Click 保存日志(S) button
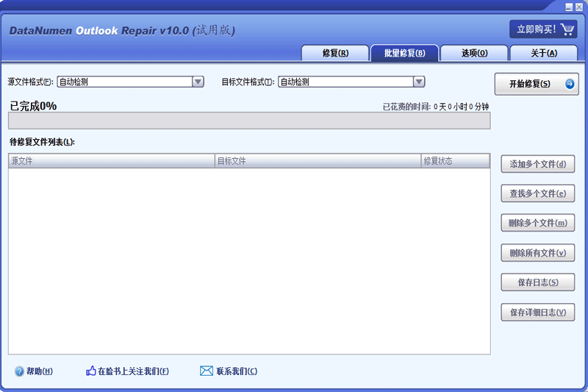 (538, 282)
